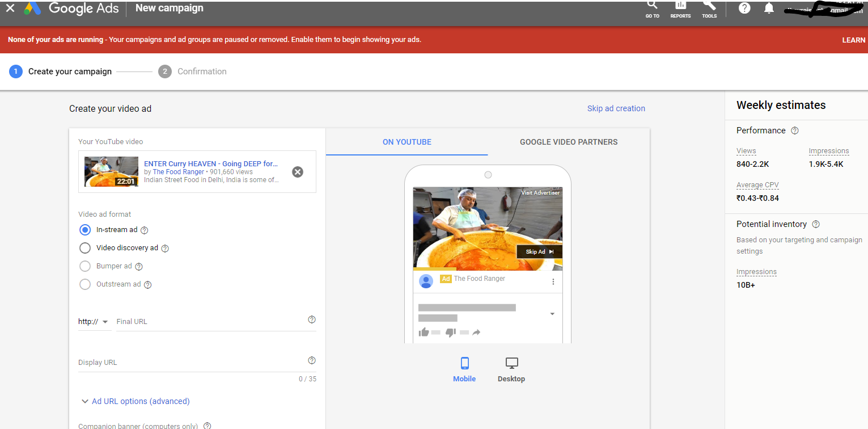Click the ₹0.43-₹0.84 CPV value
Image resolution: width=868 pixels, height=429 pixels.
[757, 198]
